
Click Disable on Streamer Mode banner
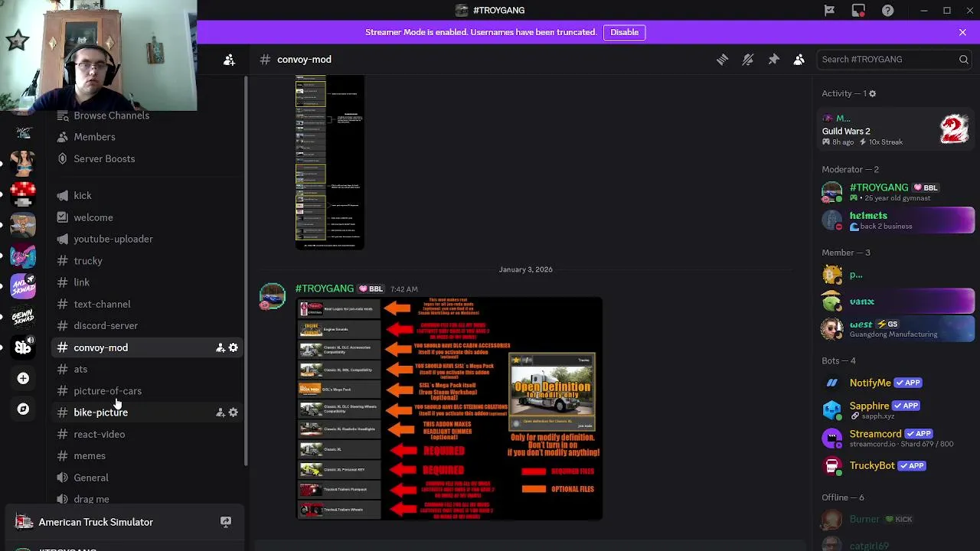pos(624,32)
